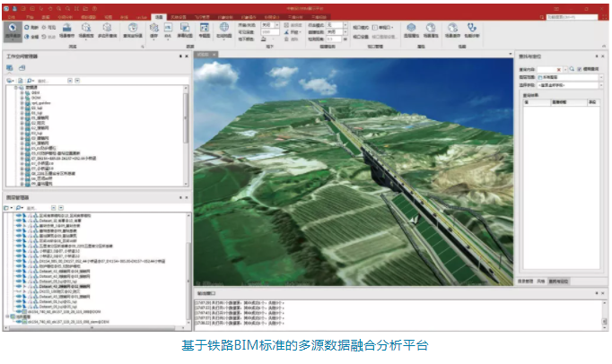Expand the DOM datasource node
Screen dimensions: 612x364
(x=22, y=98)
